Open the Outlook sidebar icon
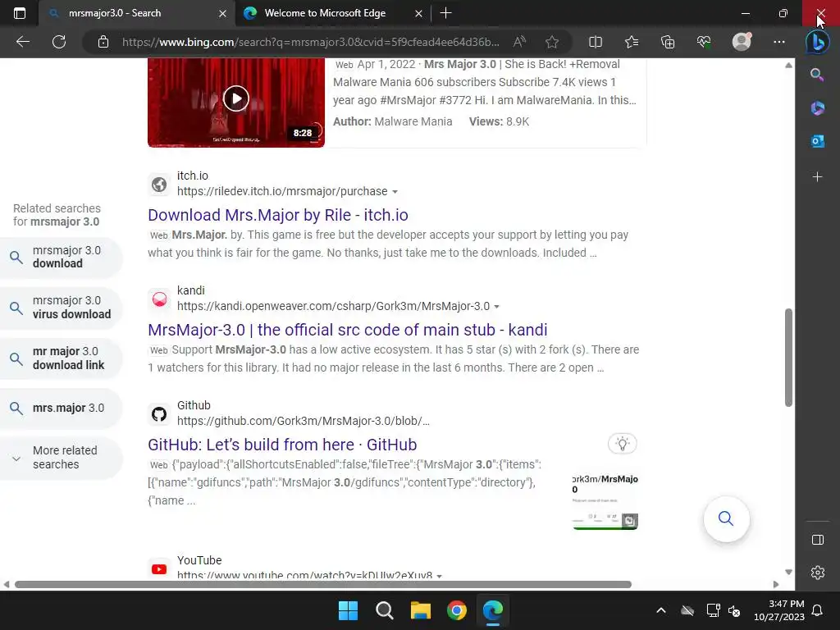Screen dimensions: 840x630 pyautogui.click(x=817, y=141)
